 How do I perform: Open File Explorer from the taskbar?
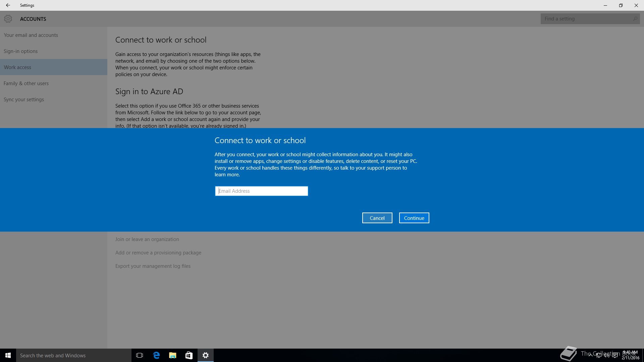173,355
